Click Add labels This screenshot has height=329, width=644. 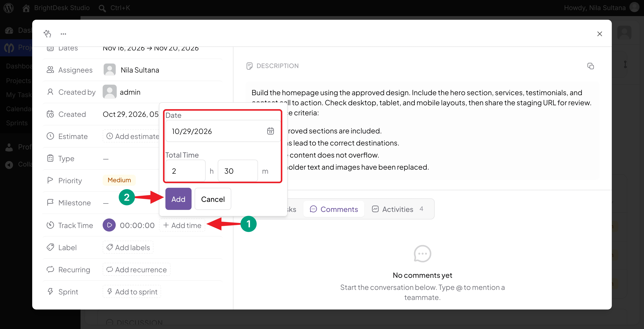coord(128,248)
